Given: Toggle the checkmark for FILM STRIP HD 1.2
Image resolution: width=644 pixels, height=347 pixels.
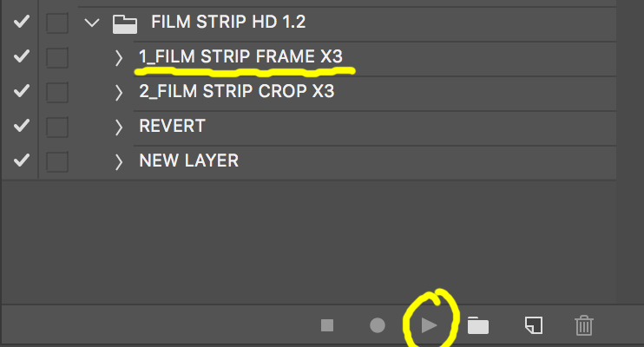Looking at the screenshot, I should (22, 22).
